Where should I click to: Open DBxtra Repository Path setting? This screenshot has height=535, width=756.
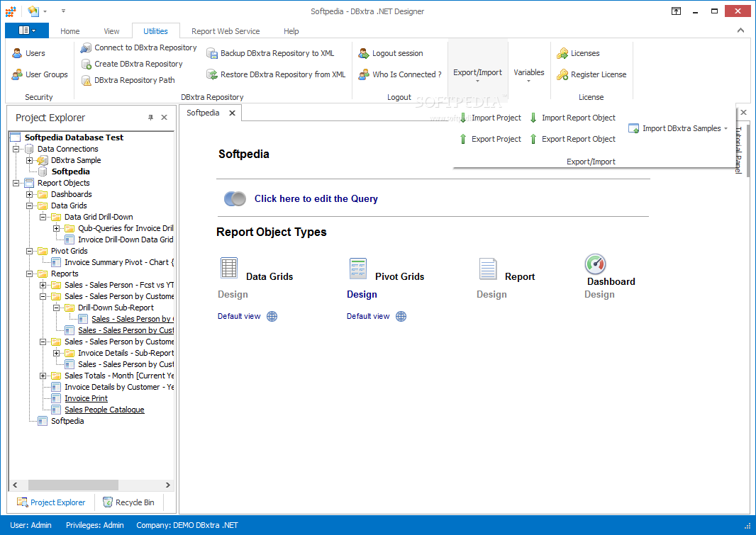[128, 80]
